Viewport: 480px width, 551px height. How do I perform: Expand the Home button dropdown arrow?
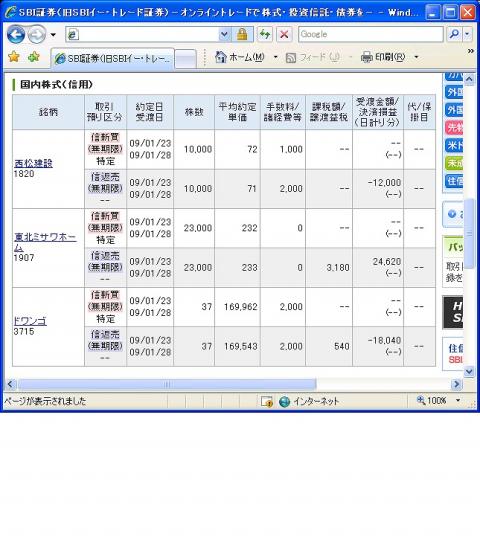275,57
